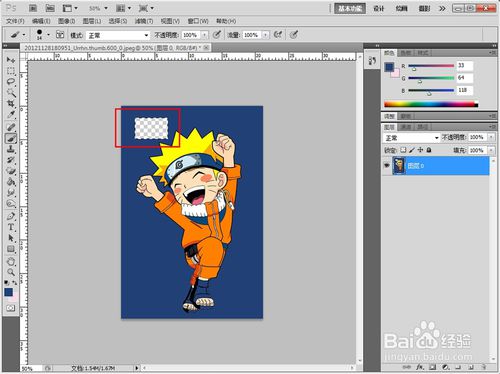Screen dimensions: 500x374
Task: Open the History panel icon in the dock
Action: tap(372, 61)
